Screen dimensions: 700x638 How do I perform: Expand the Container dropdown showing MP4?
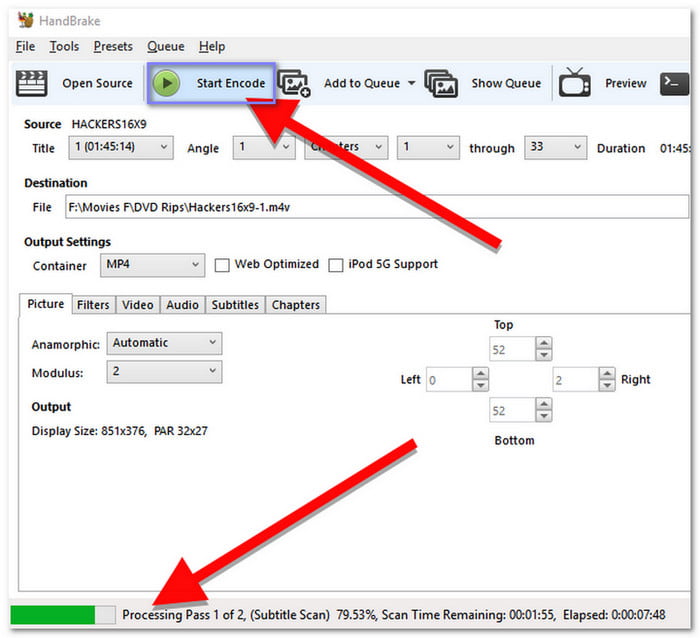point(153,265)
